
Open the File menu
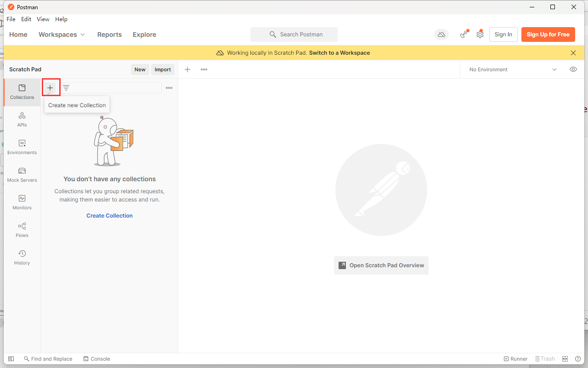[11, 19]
